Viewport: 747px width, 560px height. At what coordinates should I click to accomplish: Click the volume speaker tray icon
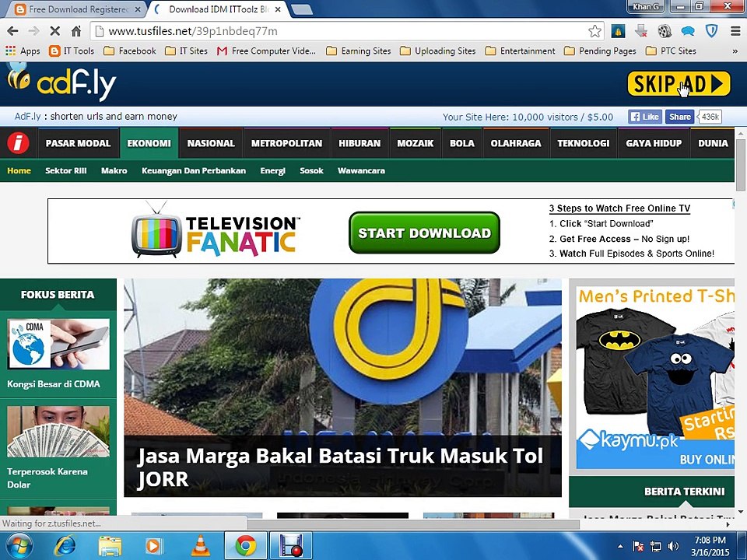coord(673,546)
